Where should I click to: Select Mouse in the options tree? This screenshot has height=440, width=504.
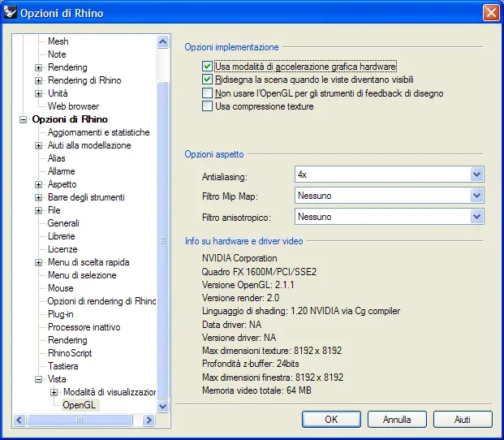[60, 288]
